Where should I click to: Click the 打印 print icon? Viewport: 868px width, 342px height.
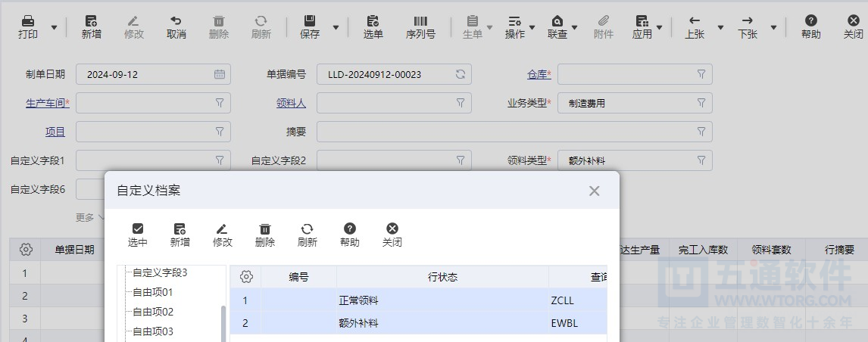pyautogui.click(x=28, y=21)
